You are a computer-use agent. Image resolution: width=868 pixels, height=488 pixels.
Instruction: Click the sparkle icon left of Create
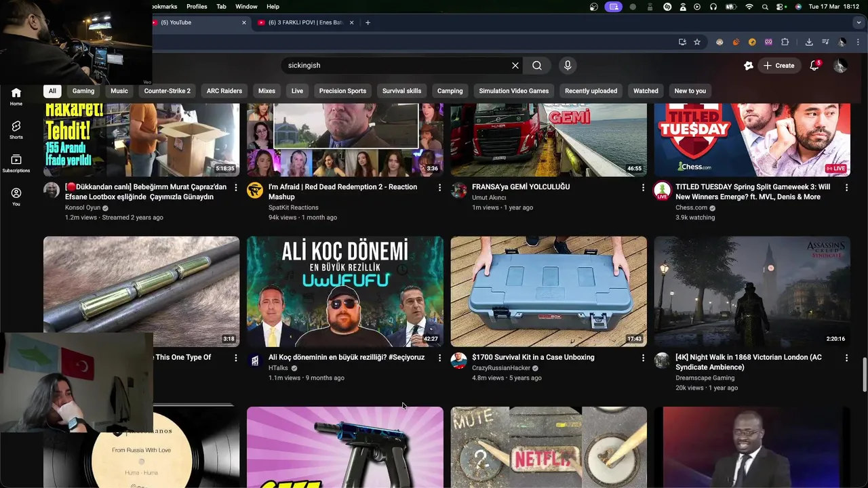click(x=749, y=66)
